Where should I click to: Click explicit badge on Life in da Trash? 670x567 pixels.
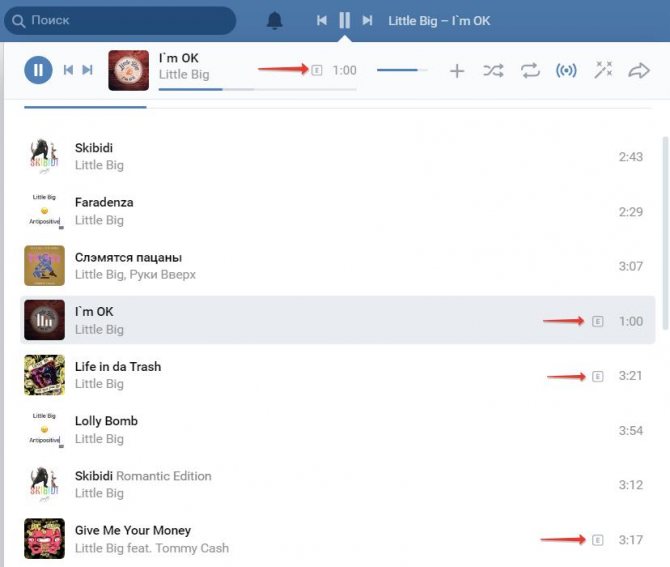(x=598, y=376)
